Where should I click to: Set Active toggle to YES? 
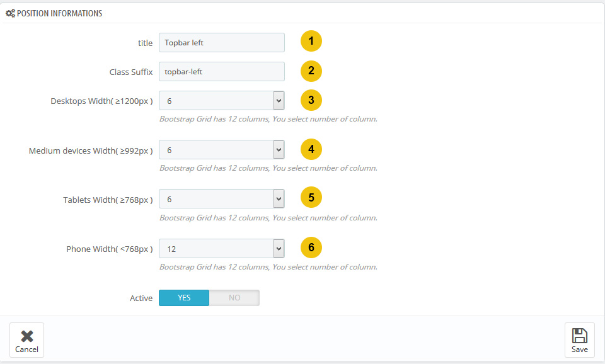184,298
